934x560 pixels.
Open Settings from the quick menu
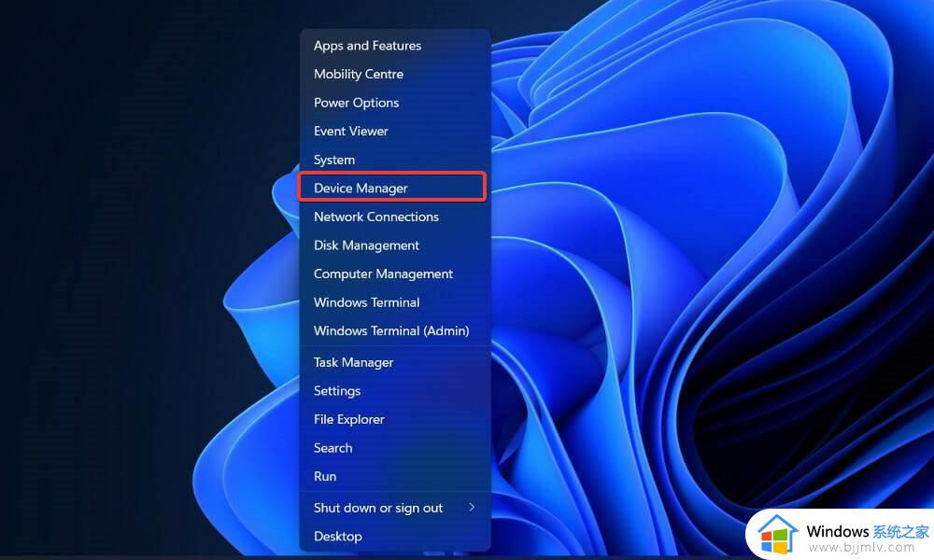click(337, 391)
